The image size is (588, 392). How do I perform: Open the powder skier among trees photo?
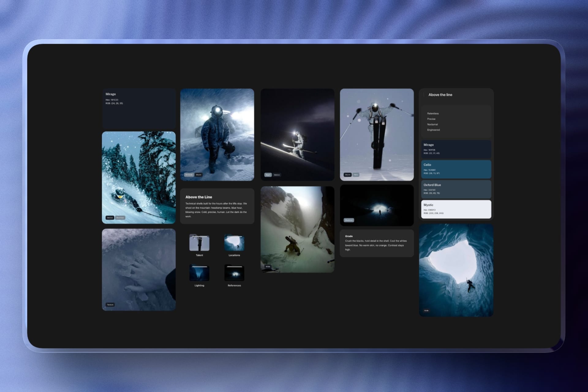[x=139, y=178]
